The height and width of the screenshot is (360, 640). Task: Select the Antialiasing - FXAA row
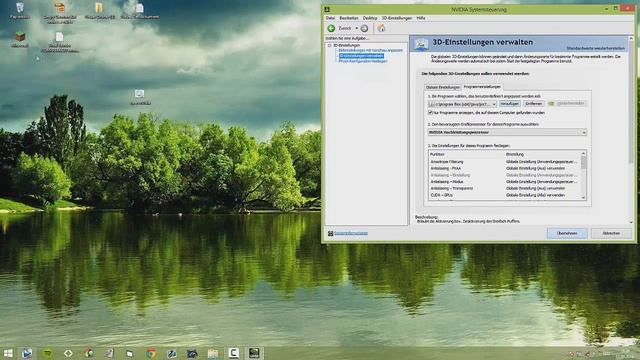click(x=504, y=168)
